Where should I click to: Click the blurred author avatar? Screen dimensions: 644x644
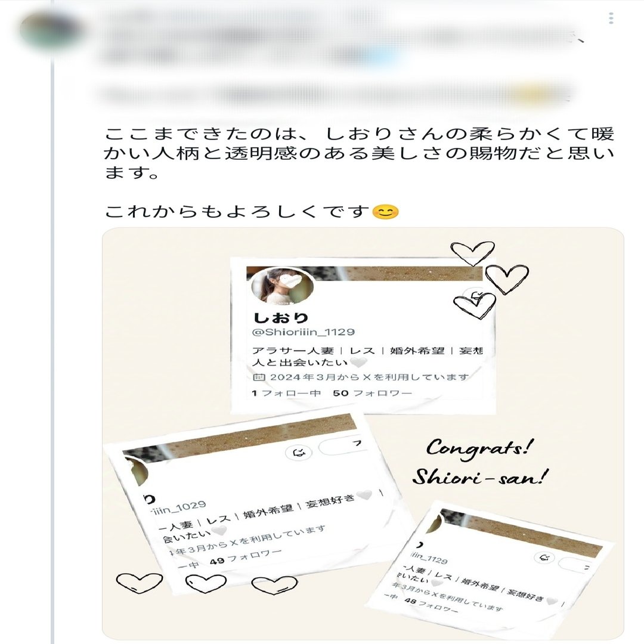(x=52, y=31)
